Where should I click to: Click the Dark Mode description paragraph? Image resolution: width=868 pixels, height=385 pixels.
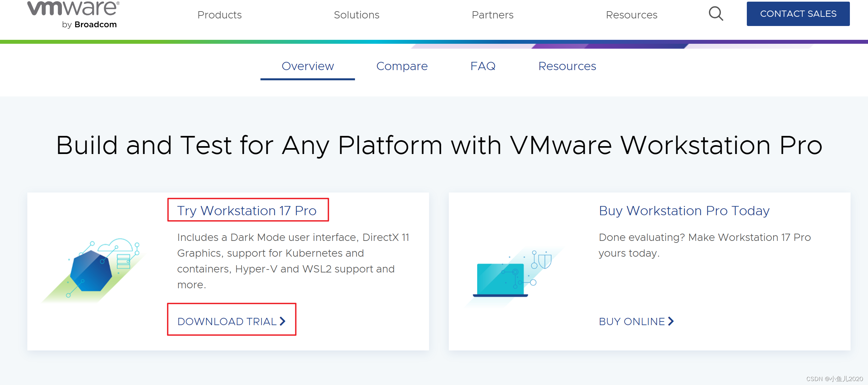[x=293, y=261]
